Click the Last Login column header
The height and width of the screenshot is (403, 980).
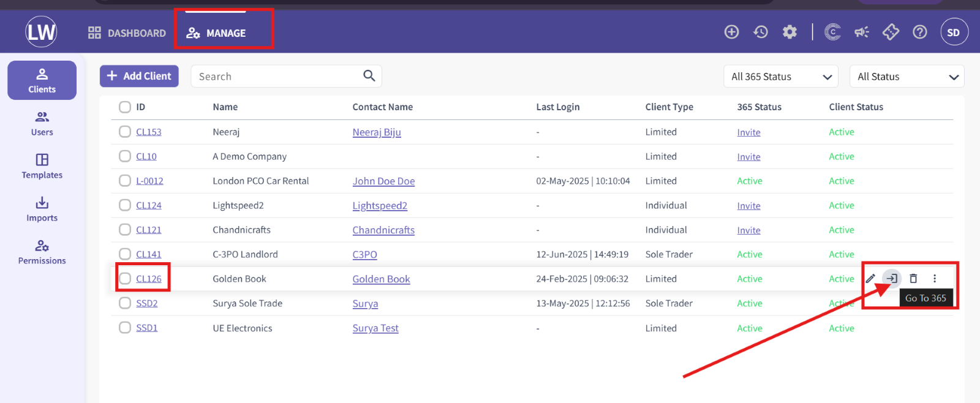(x=557, y=107)
